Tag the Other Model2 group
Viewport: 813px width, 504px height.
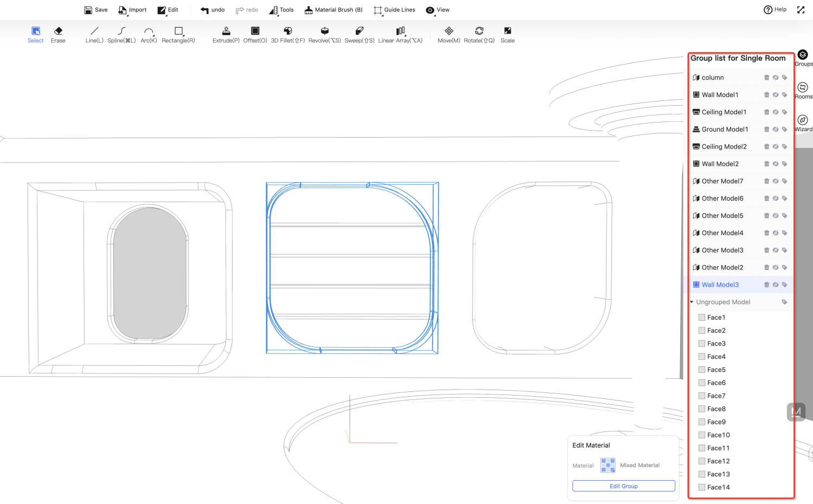(x=784, y=267)
